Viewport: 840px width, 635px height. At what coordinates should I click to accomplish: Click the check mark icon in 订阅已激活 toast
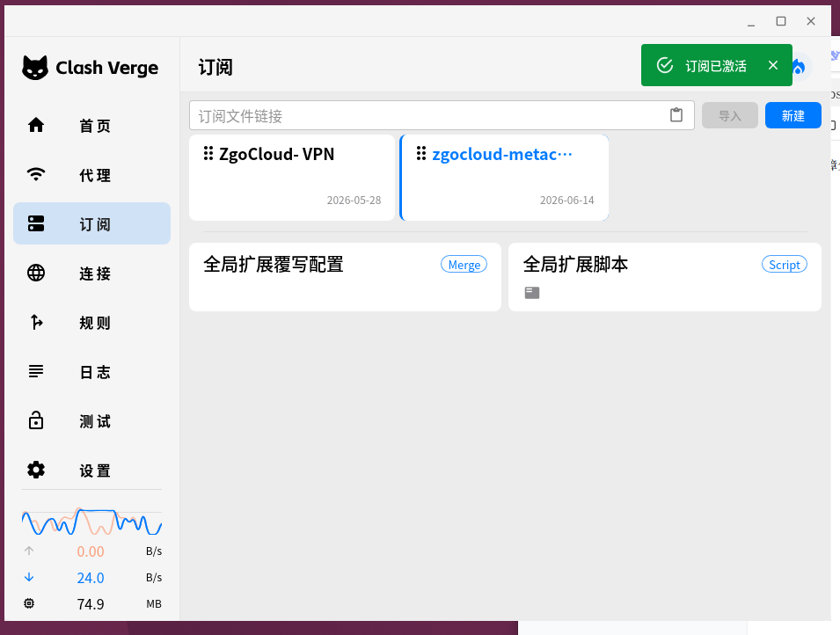pos(664,65)
